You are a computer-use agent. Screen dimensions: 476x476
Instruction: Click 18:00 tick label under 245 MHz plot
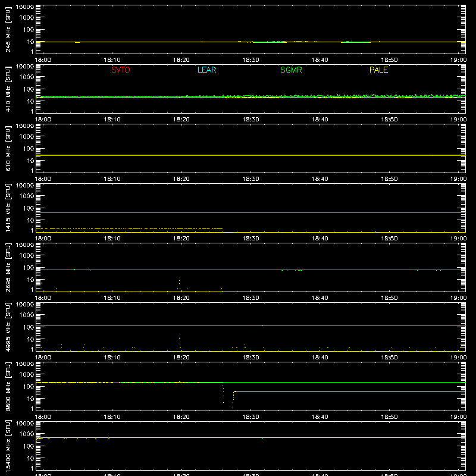[x=43, y=60]
